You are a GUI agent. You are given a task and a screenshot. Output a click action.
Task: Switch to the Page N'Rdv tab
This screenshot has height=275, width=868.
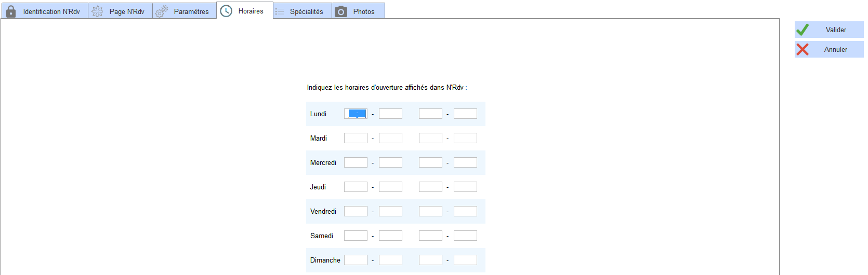tap(121, 11)
